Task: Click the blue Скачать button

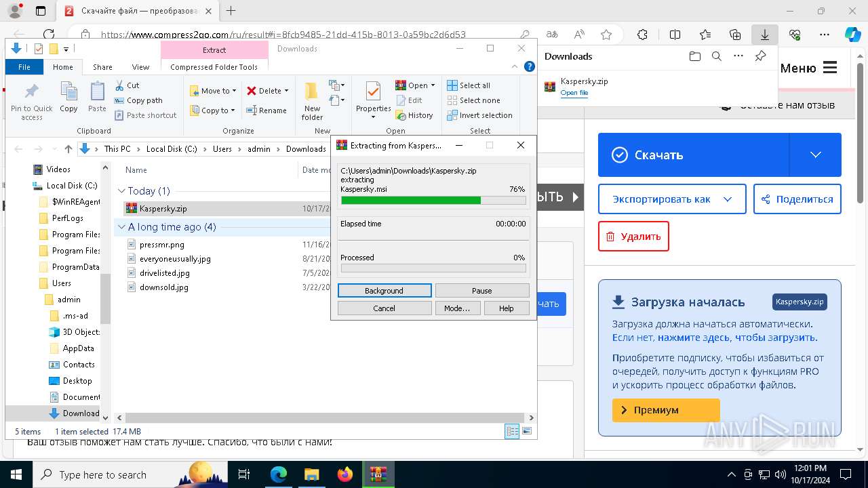Action: click(694, 155)
